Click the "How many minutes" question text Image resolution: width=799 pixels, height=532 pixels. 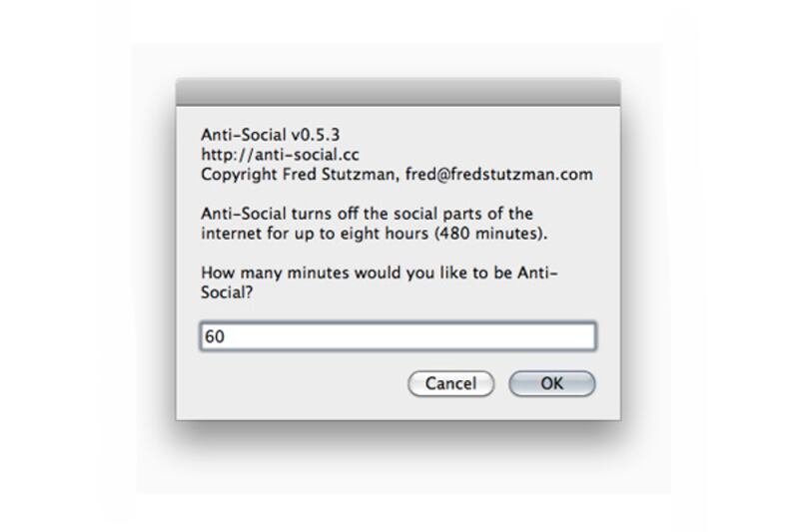268,272
